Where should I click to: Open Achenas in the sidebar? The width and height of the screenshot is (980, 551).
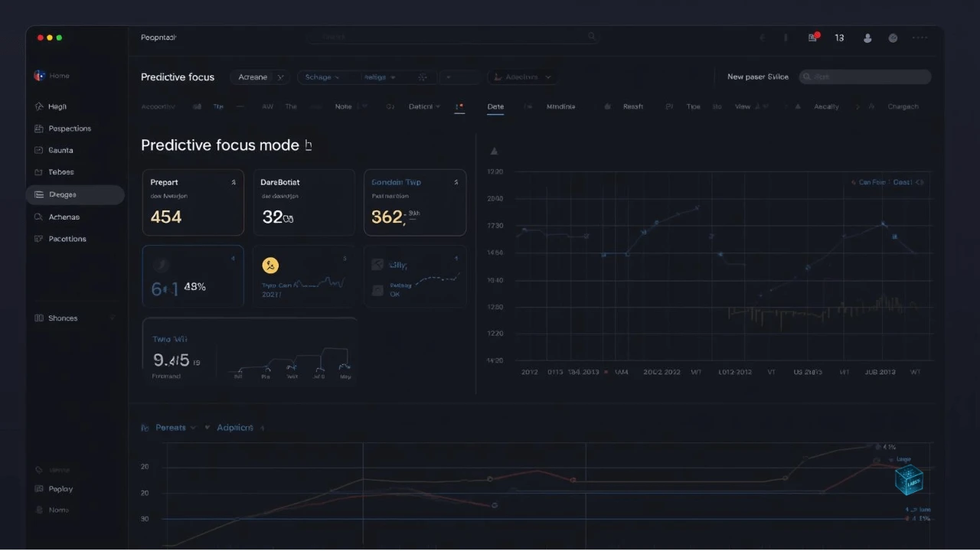64,217
